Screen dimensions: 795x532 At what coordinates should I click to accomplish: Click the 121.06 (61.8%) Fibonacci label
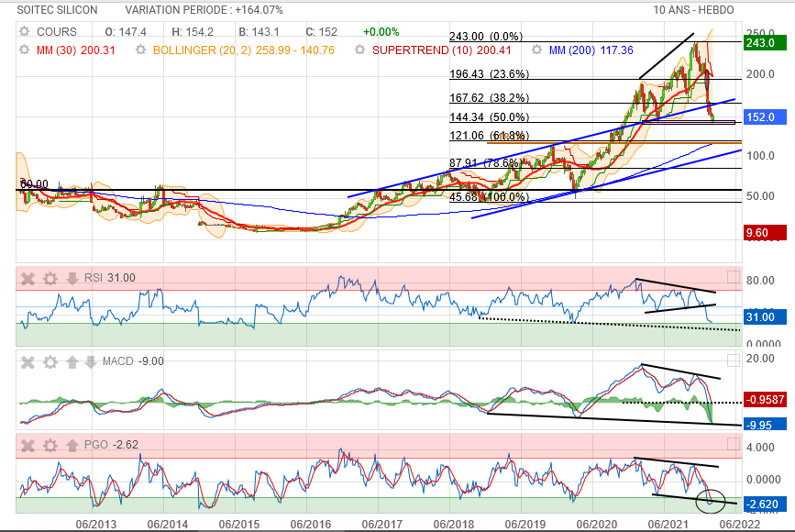tap(490, 136)
